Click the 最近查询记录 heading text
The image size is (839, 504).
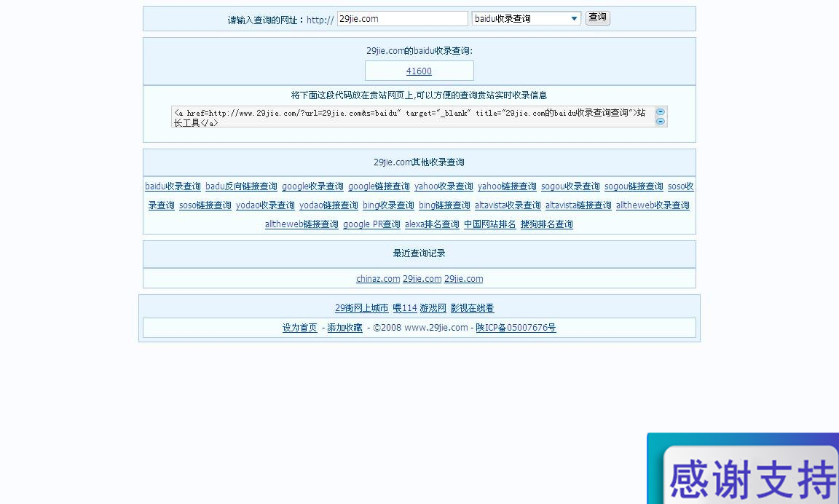[419, 253]
